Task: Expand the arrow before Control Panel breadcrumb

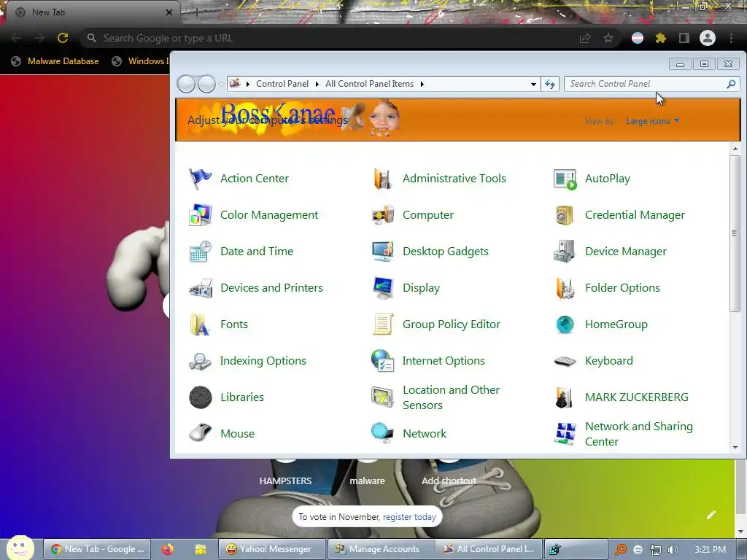Action: [x=248, y=85]
